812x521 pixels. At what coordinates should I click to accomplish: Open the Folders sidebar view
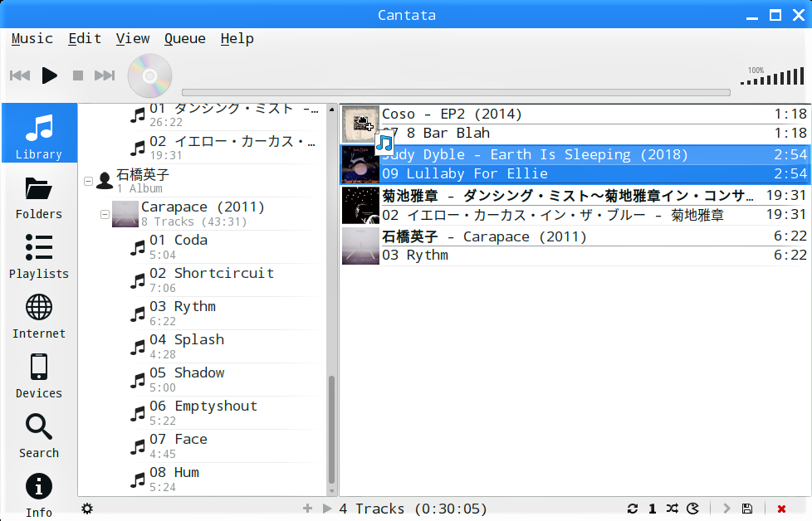pyautogui.click(x=39, y=198)
